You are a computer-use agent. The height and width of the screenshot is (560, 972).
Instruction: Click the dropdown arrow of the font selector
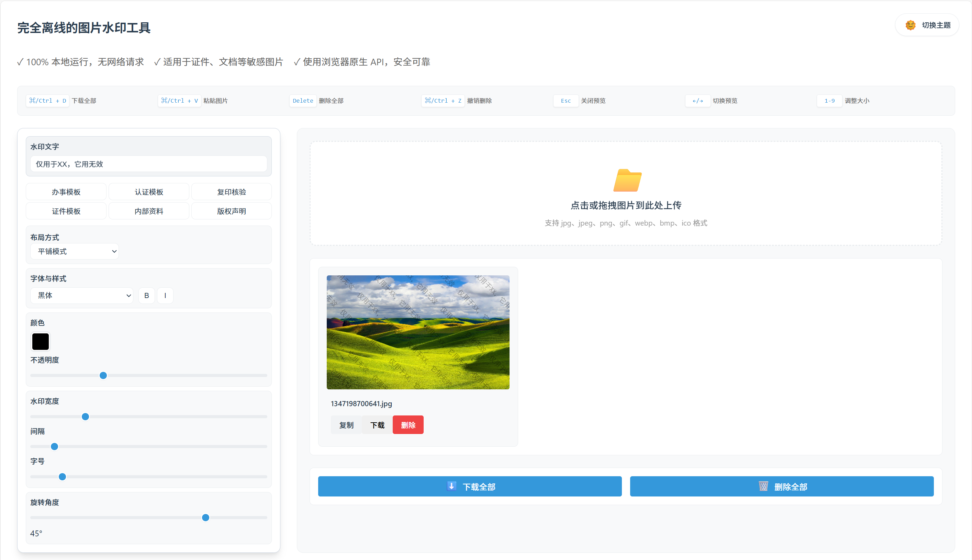(129, 295)
